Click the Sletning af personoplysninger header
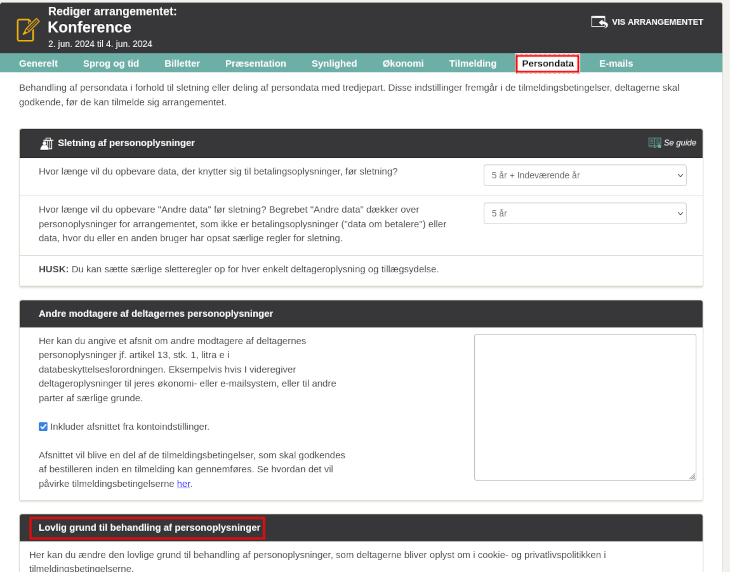This screenshot has height=572, width=730. point(361,143)
